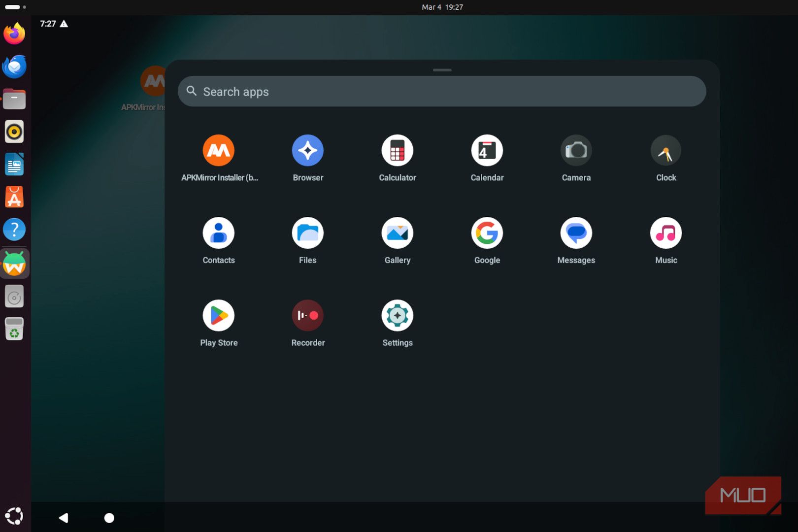Open LibreOffice Writer from the dock
The height and width of the screenshot is (532, 798).
(14, 165)
